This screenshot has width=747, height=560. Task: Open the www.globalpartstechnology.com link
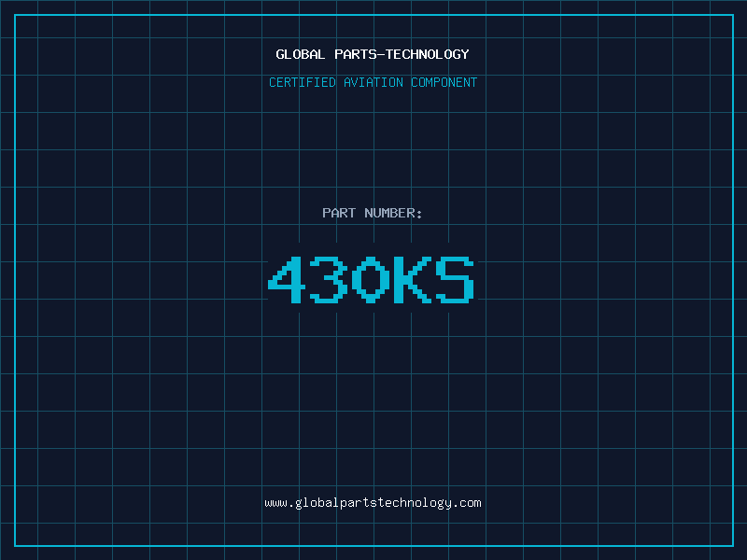click(373, 503)
